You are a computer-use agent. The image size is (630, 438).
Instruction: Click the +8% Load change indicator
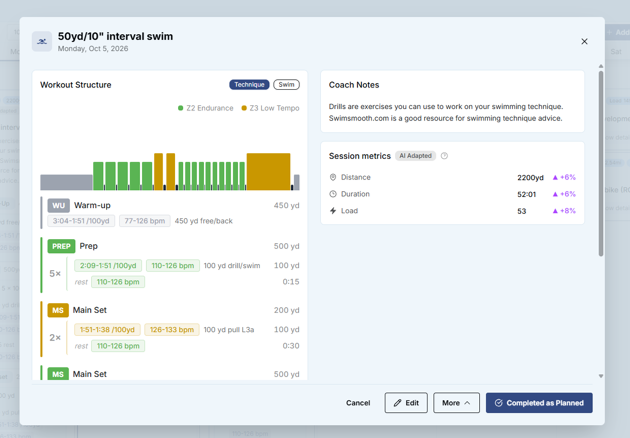564,211
